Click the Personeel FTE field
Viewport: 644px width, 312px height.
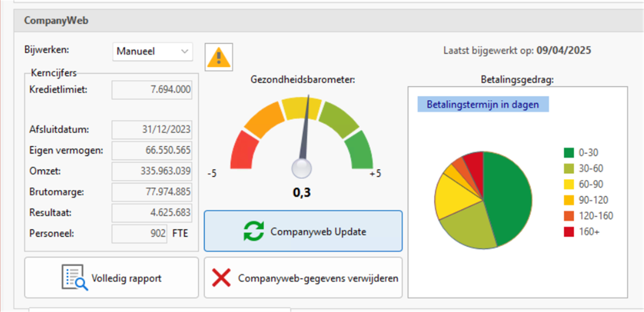[x=139, y=233]
